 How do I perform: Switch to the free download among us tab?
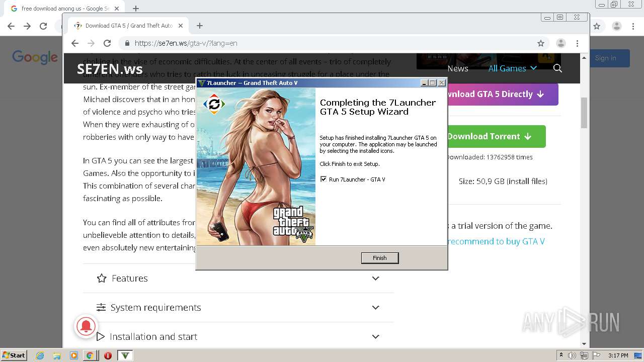point(65,9)
